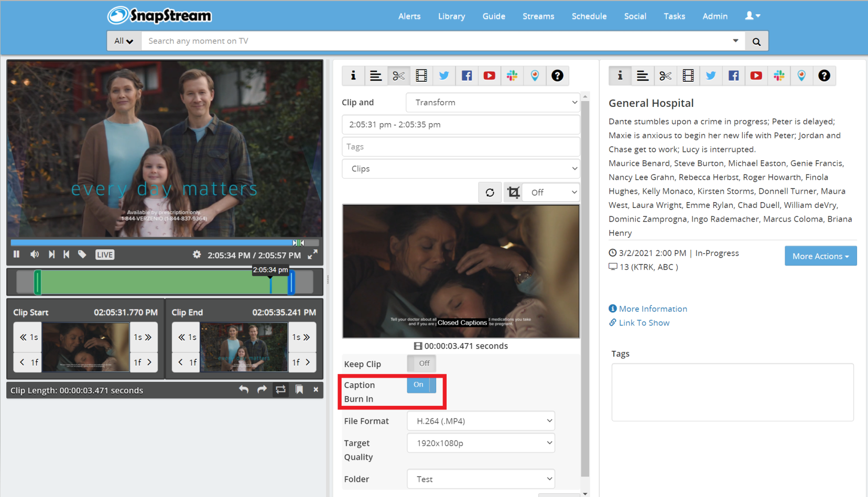This screenshot has width=868, height=497.
Task: Click the blue clip end handle on timeline
Action: point(291,282)
